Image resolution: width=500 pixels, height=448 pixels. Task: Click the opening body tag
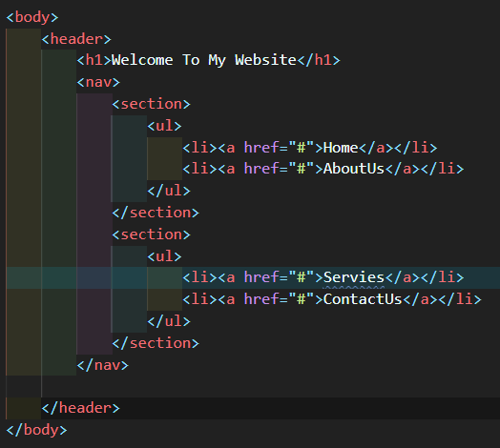pyautogui.click(x=32, y=17)
